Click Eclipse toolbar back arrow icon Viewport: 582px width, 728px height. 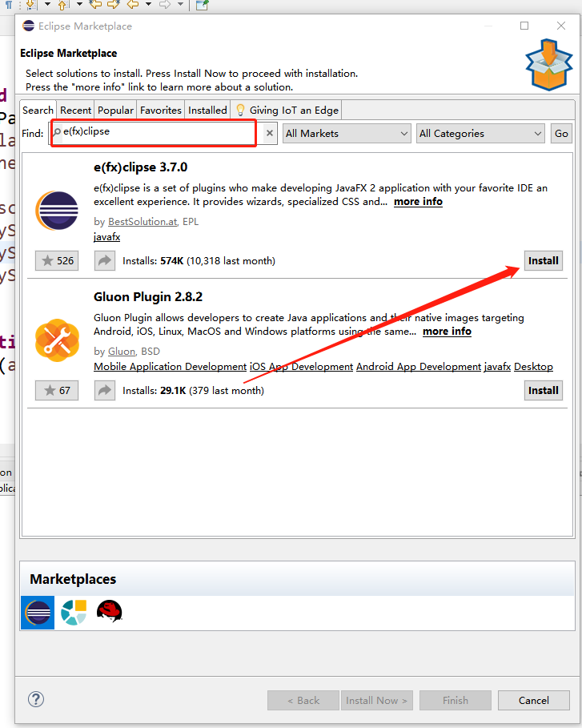click(x=133, y=5)
